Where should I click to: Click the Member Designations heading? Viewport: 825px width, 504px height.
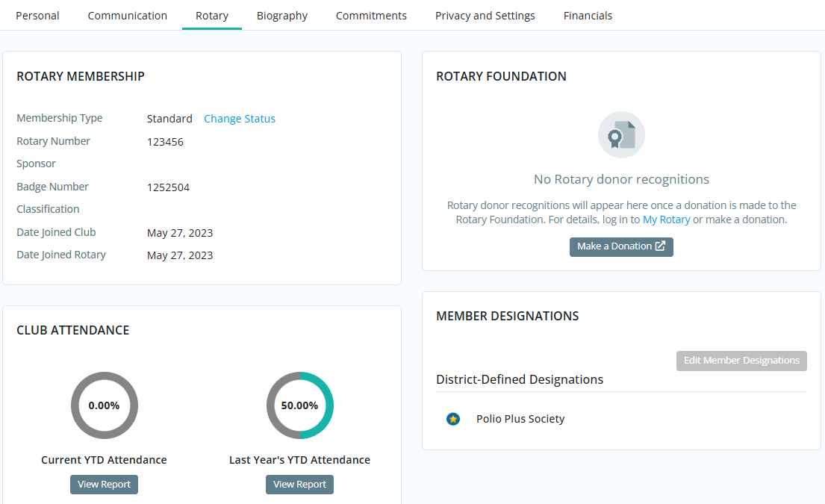click(508, 316)
